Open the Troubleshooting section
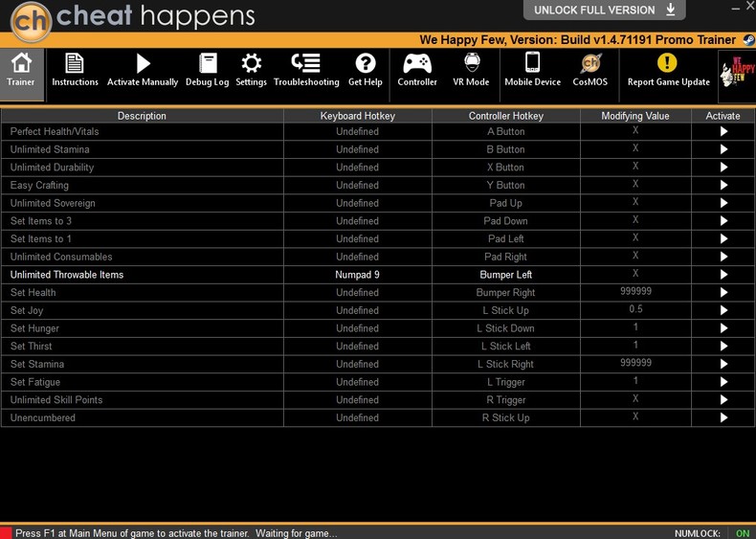This screenshot has height=539, width=756. click(x=306, y=71)
